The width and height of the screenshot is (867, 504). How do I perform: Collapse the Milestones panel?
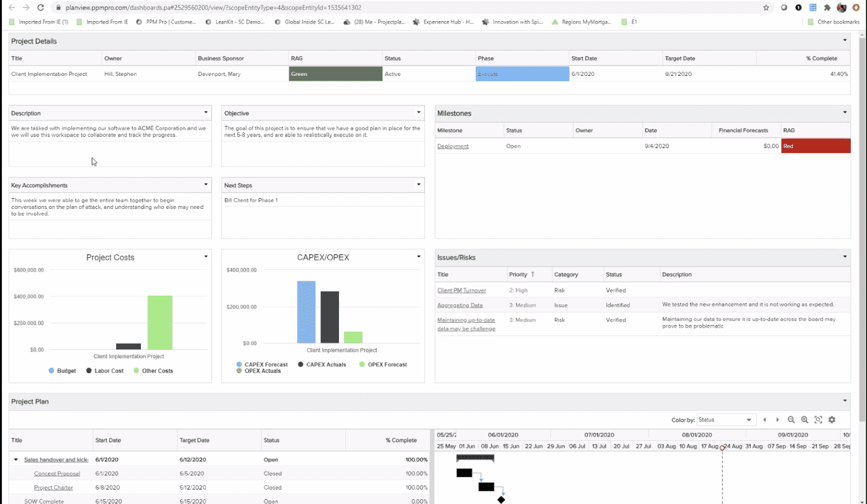click(844, 113)
